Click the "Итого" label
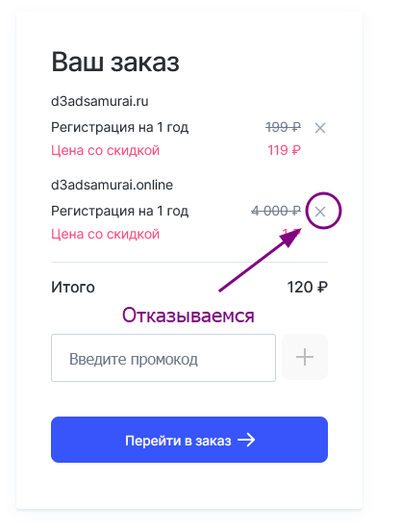The width and height of the screenshot is (401, 532). (73, 288)
